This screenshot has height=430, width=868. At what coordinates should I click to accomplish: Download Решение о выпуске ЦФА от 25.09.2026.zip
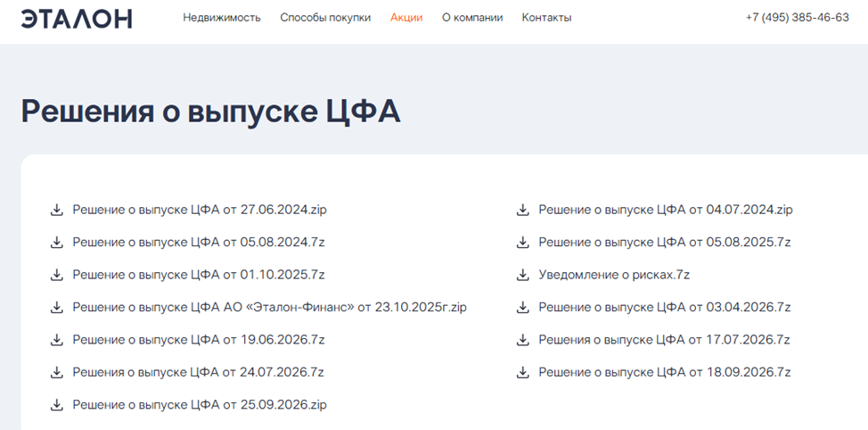pyautogui.click(x=200, y=404)
